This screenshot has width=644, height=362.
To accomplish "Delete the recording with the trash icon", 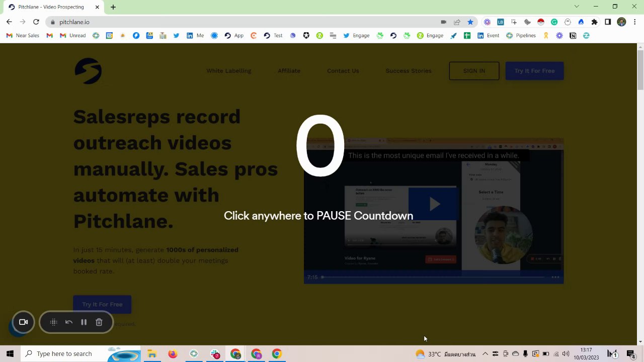I will coord(99,322).
